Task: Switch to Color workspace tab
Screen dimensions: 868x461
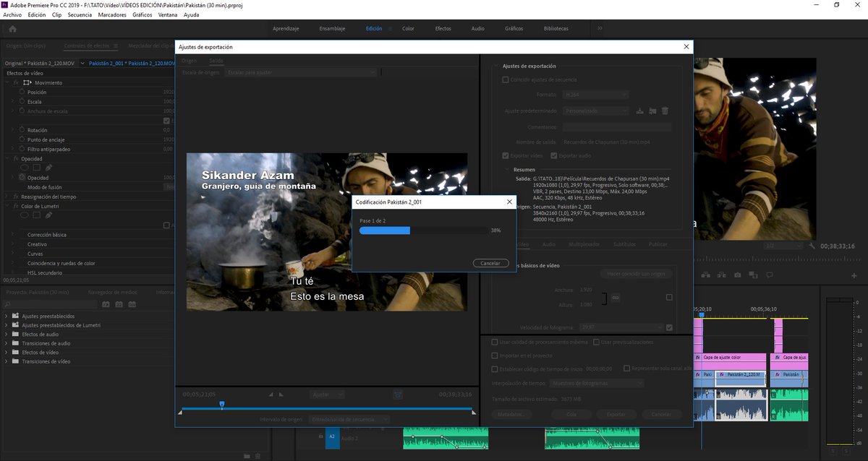Action: [408, 28]
